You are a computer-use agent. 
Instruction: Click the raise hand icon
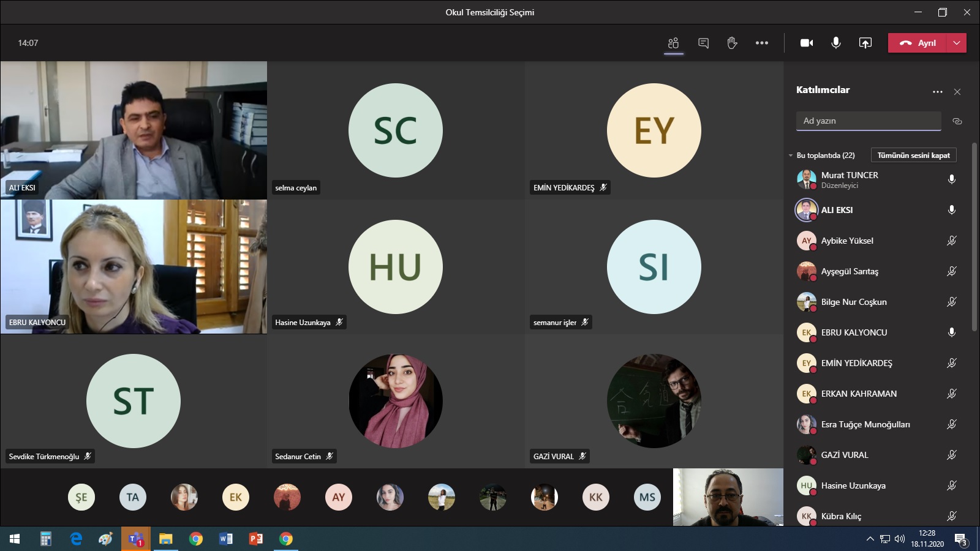click(732, 43)
